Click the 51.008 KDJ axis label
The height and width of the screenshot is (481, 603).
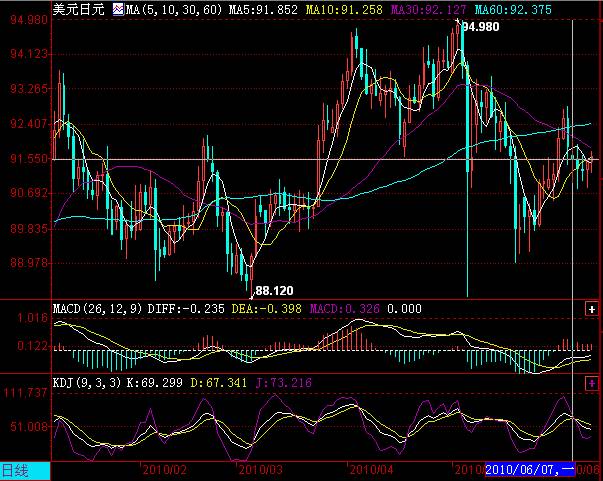(29, 426)
